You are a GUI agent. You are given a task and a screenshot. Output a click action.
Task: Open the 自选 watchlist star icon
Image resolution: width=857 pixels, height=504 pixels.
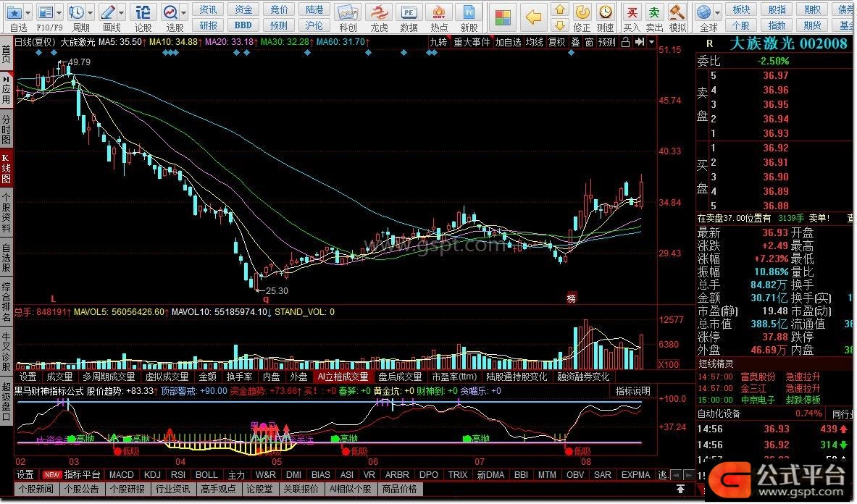pos(14,12)
